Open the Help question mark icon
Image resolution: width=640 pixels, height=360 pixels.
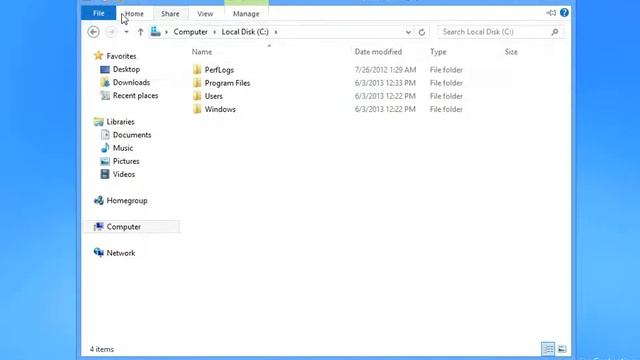pyautogui.click(x=564, y=13)
